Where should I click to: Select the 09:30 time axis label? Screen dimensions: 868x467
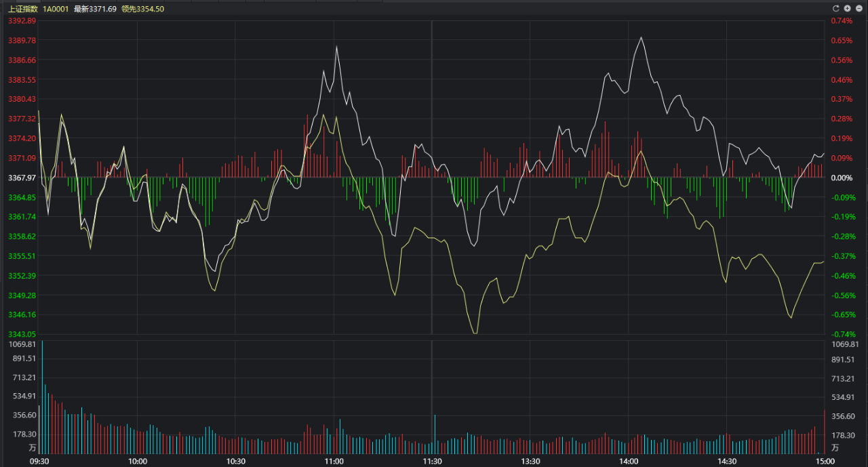(39, 461)
